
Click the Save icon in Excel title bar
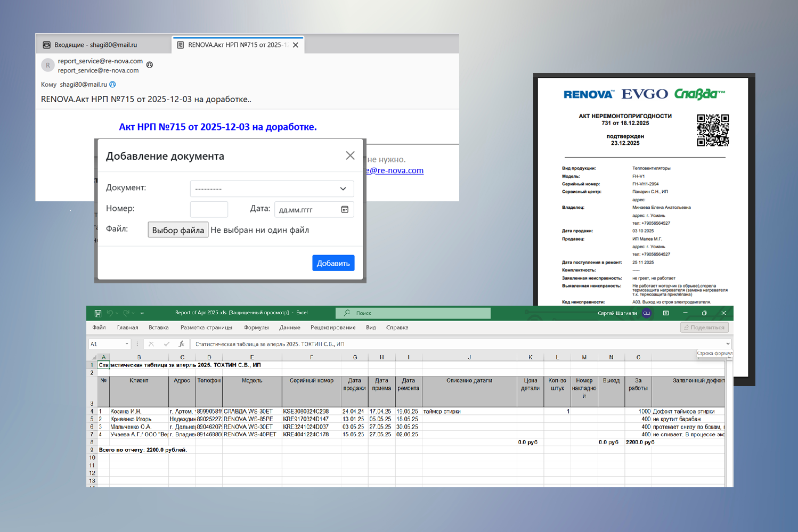(98, 313)
